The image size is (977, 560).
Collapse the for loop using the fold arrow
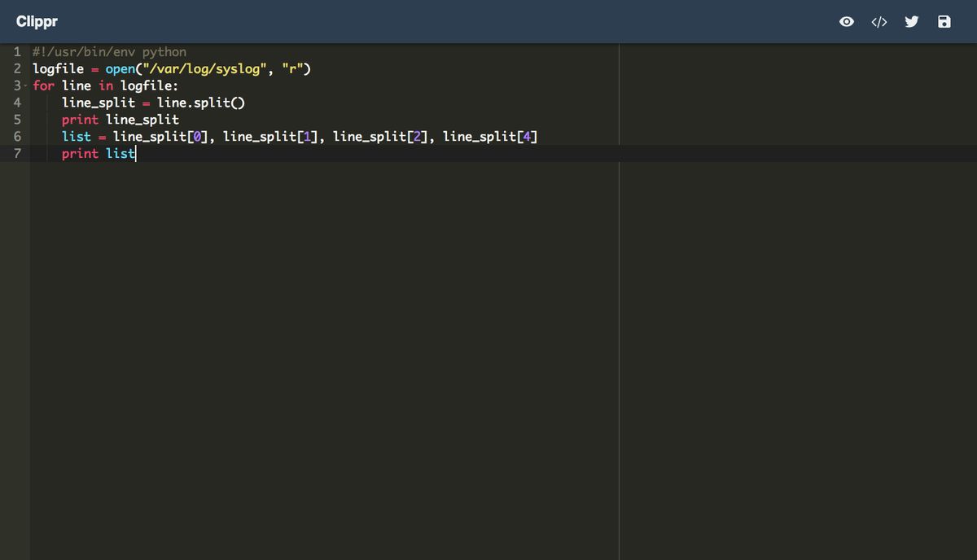click(25, 85)
